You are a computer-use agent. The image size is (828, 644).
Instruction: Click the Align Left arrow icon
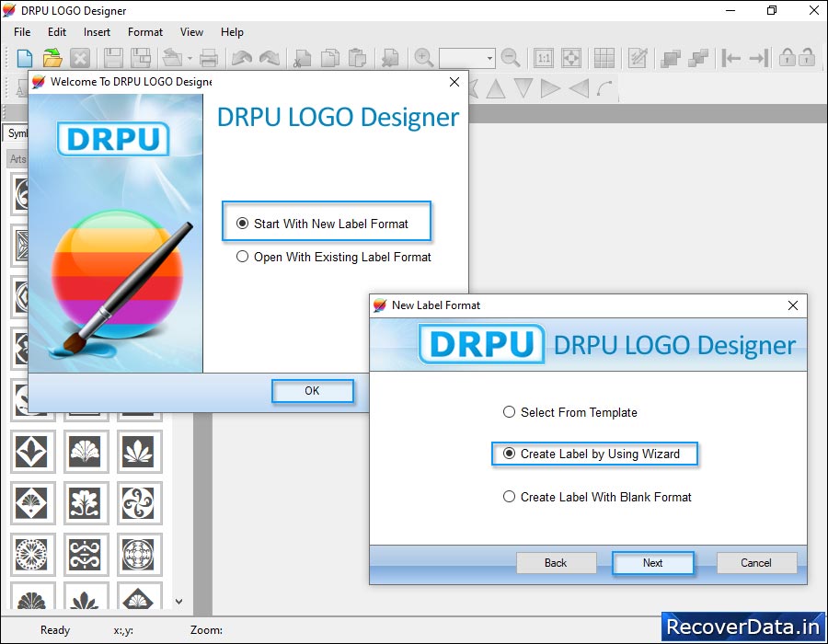pos(730,58)
